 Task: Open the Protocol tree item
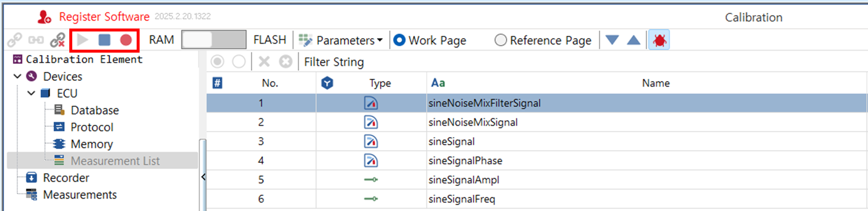click(x=92, y=127)
